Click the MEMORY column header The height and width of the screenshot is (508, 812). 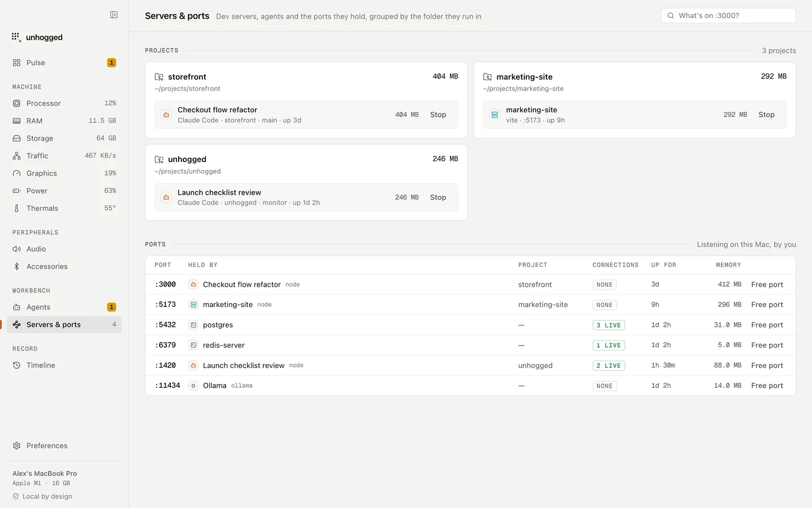tap(729, 265)
